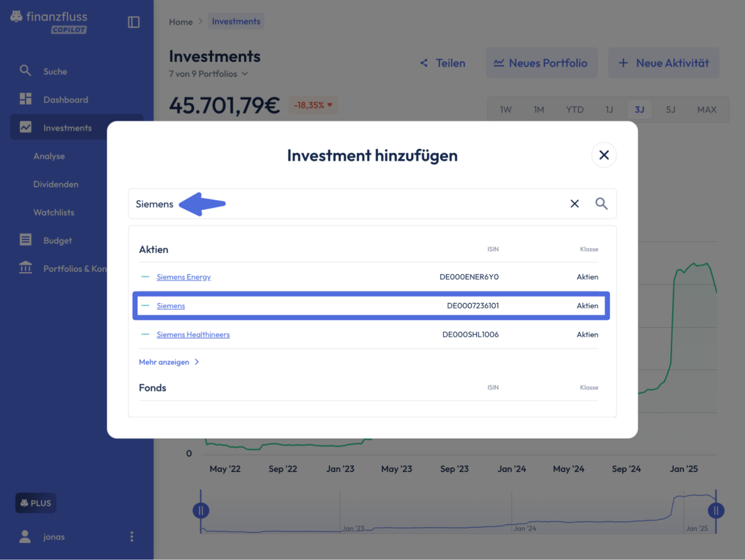Select the YTD time range
Viewport: 745px width, 560px height.
pos(574,109)
